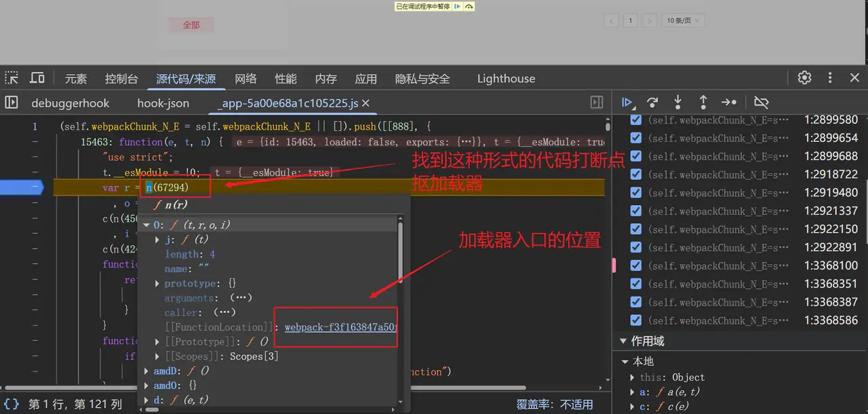This screenshot has height=414, width=868.
Task: Collapse the 作用域 scope section
Action: coord(624,341)
